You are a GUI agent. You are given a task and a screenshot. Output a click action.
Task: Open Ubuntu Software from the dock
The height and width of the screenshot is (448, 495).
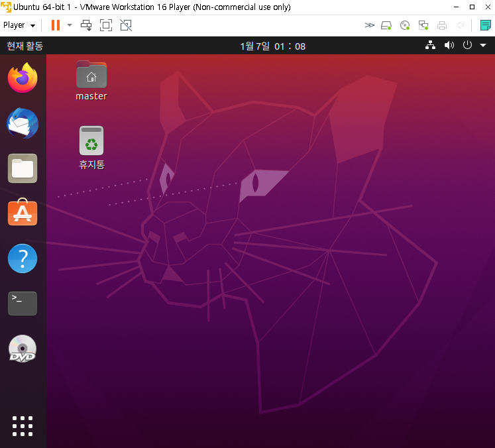(x=23, y=213)
